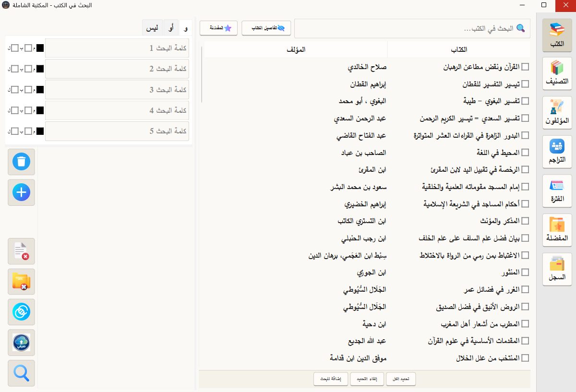Focus the كلمة البحث 3 input field
The height and width of the screenshot is (392, 576).
[117, 90]
